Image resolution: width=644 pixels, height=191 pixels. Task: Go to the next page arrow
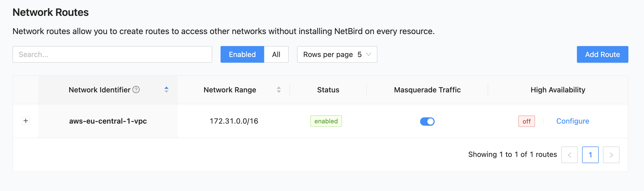pos(611,155)
